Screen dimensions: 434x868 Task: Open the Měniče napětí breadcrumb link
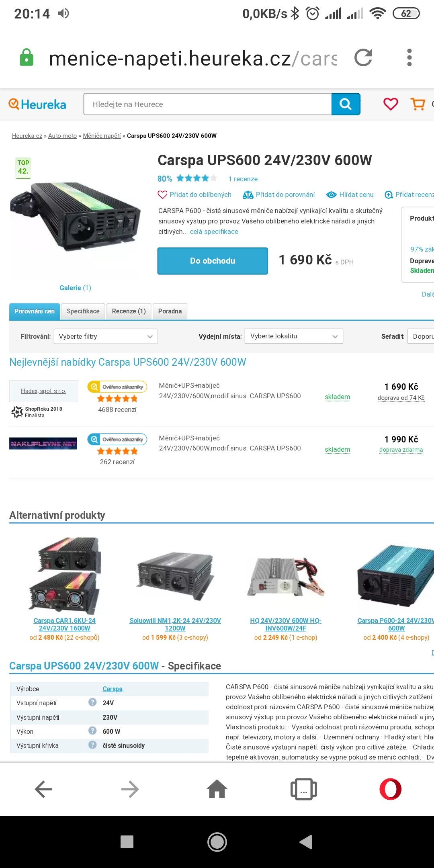pos(102,136)
